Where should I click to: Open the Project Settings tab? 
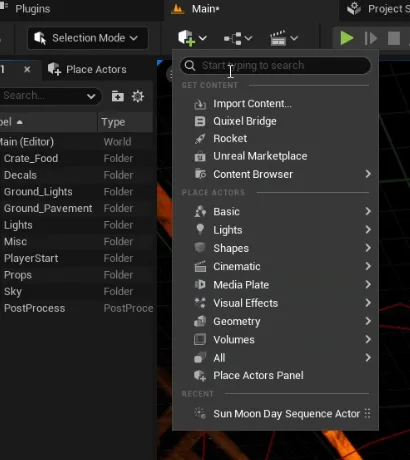378,9
